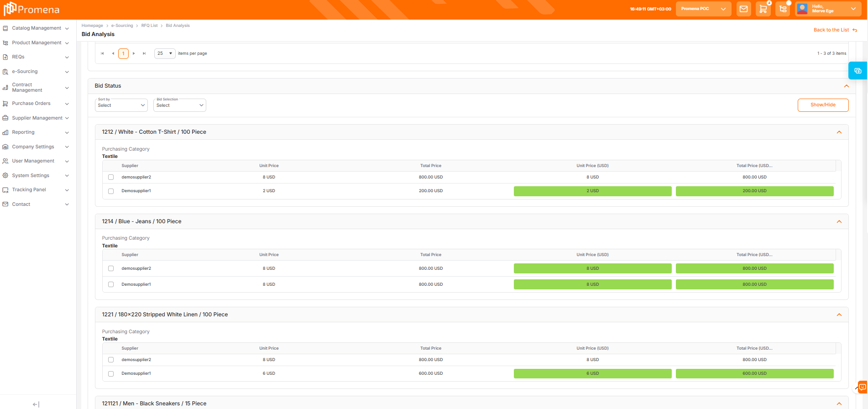Click the hierarchy tree icon in header
Screen dimensions: 868x409
[x=783, y=9]
